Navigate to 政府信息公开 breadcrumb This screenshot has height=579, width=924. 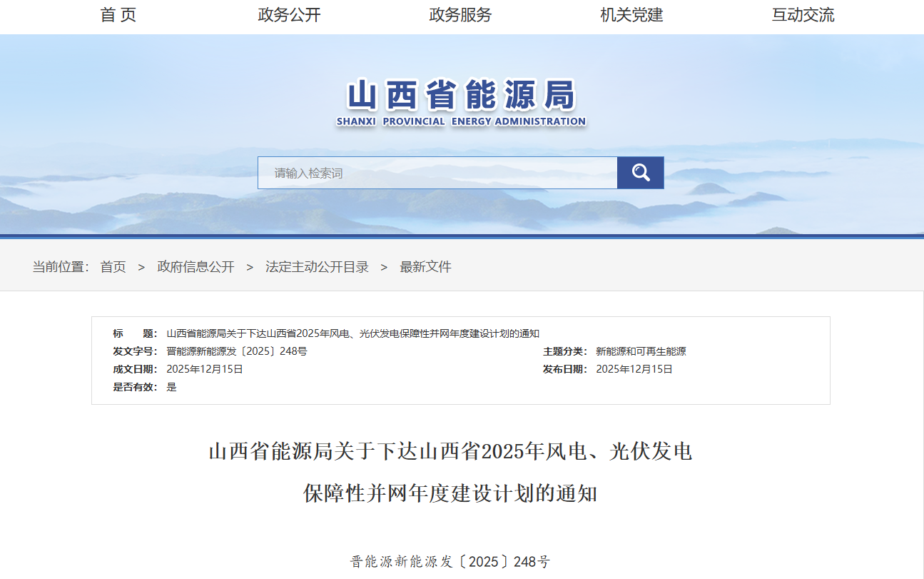pos(196,267)
